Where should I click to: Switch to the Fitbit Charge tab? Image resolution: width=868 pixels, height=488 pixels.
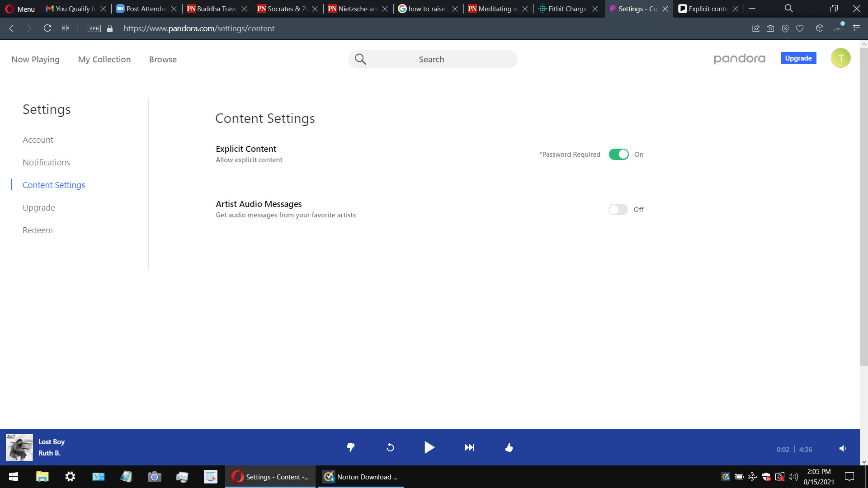[567, 9]
